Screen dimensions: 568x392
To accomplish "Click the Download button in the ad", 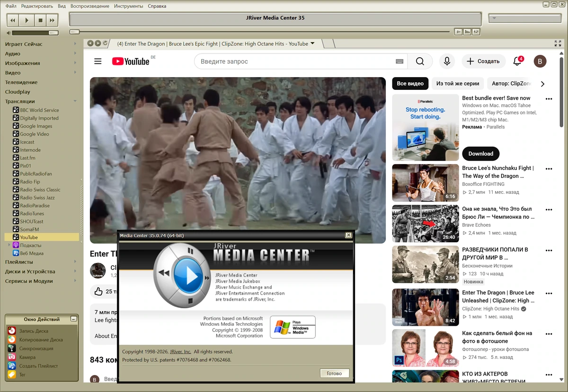I will coord(481,154).
